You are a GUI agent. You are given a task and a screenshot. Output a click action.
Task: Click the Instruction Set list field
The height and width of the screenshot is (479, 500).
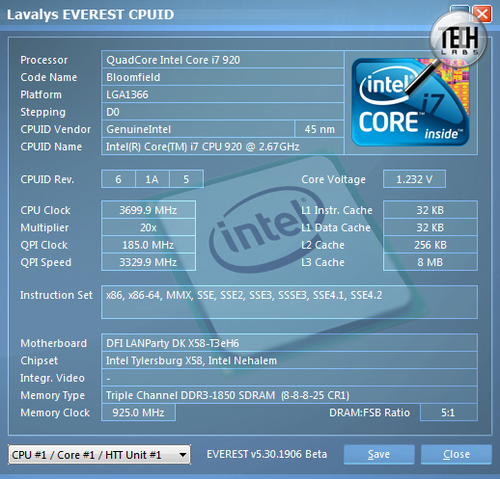point(289,302)
